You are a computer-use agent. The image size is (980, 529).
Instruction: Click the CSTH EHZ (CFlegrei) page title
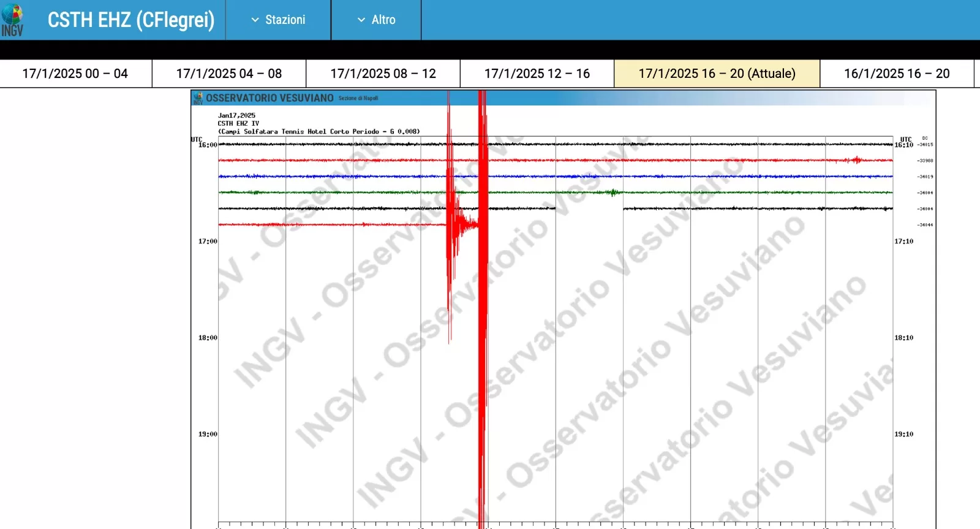[131, 20]
